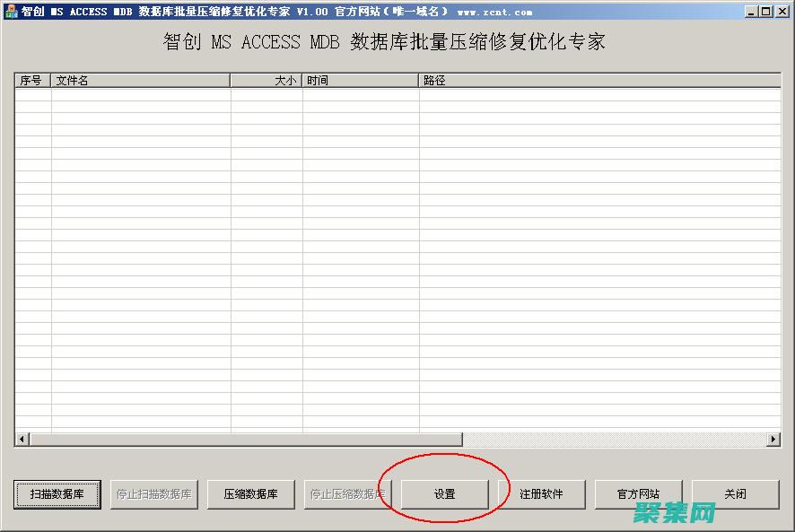The height and width of the screenshot is (532, 795).
Task: Click the 扫描数据库 (Scan Database) button
Action: click(x=57, y=493)
